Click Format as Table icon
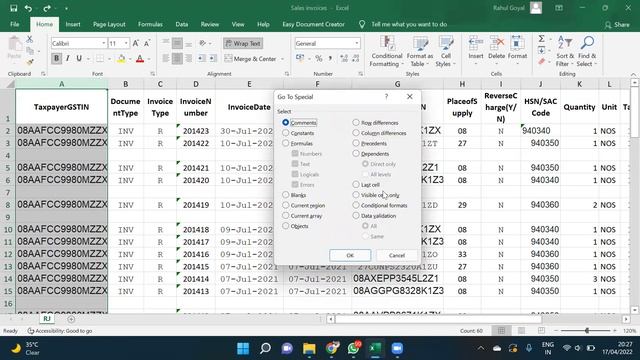Viewport: 640px width, 360px height. [x=420, y=51]
